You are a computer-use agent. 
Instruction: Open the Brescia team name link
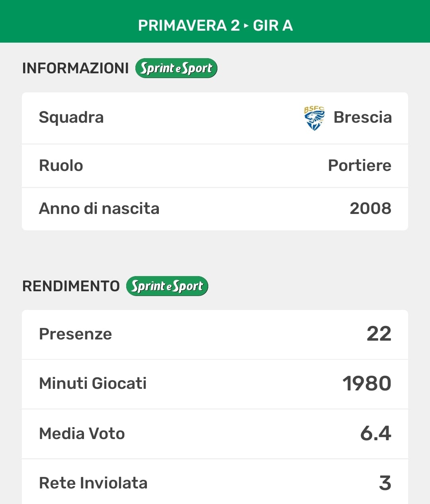362,118
